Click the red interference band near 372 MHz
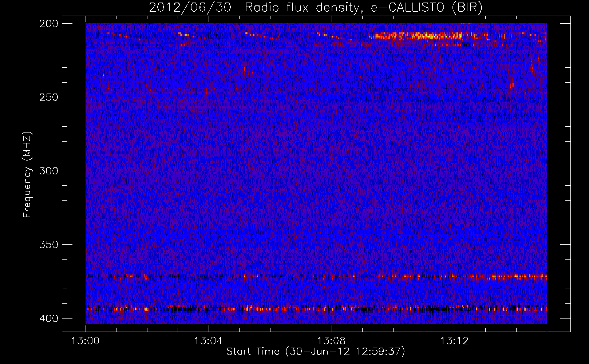The width and height of the screenshot is (589, 364). pos(316,277)
